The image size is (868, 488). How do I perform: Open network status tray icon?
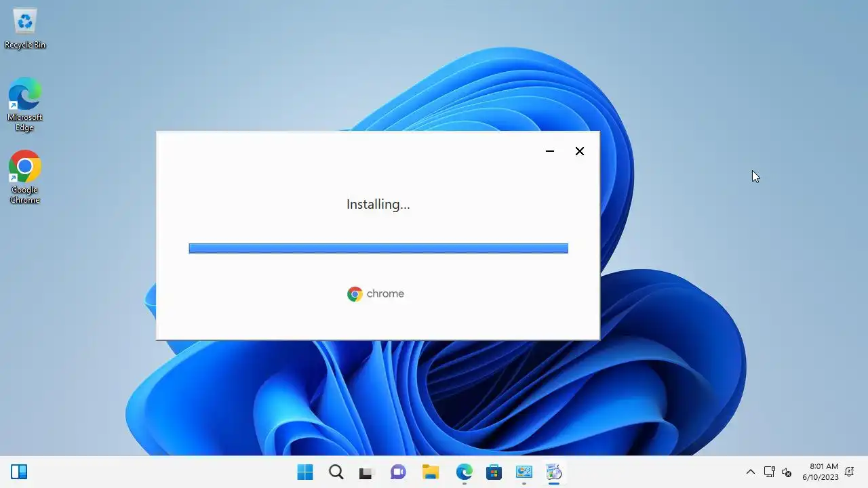coord(769,472)
